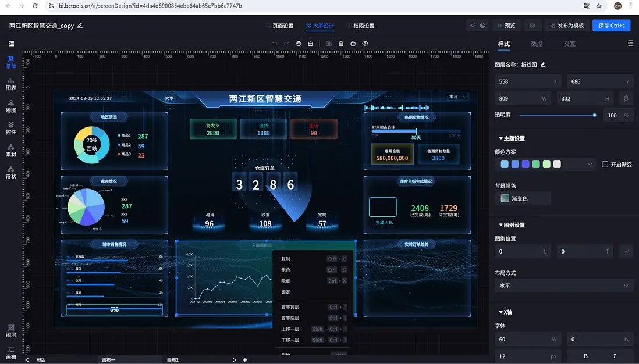This screenshot has height=364, width=639.
Task: Click the 预览 preview button
Action: click(x=506, y=25)
